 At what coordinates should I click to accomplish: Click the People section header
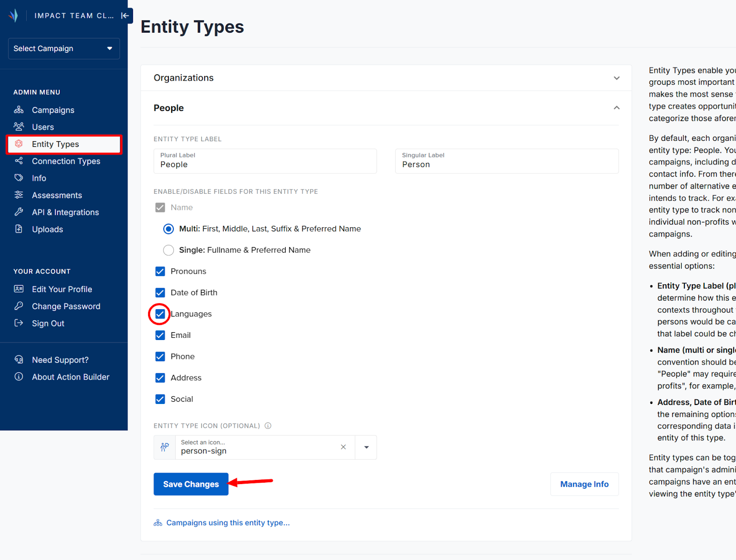(386, 108)
